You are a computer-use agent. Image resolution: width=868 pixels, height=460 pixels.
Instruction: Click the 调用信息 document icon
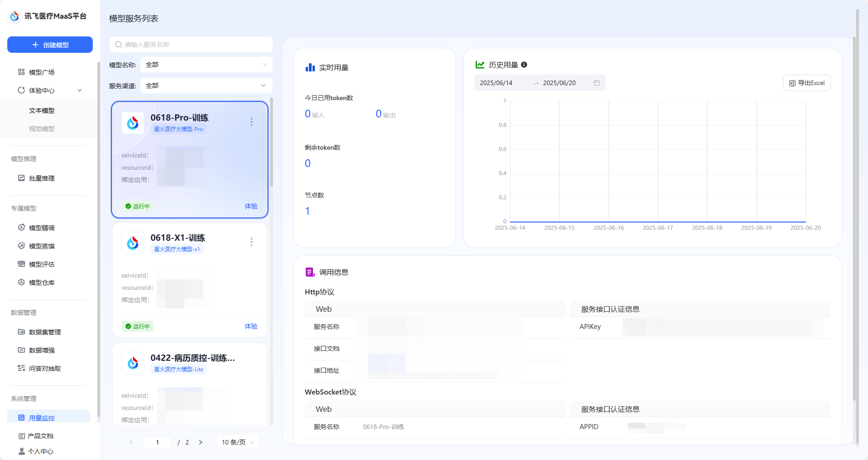coord(310,272)
